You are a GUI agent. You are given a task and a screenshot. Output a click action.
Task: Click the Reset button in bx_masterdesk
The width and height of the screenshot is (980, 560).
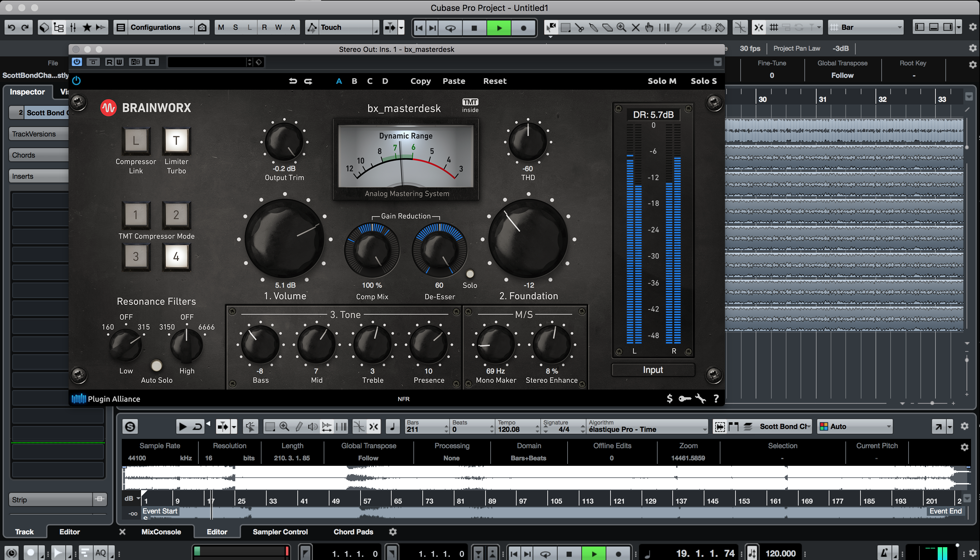495,81
